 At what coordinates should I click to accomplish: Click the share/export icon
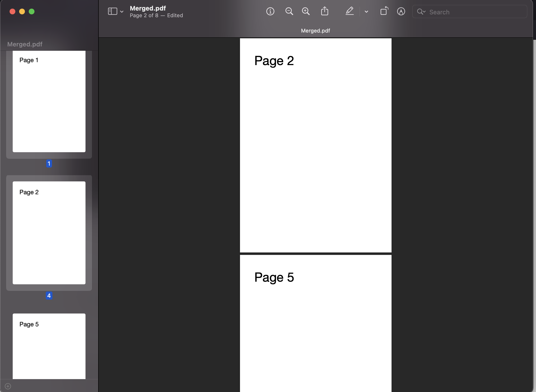[324, 11]
